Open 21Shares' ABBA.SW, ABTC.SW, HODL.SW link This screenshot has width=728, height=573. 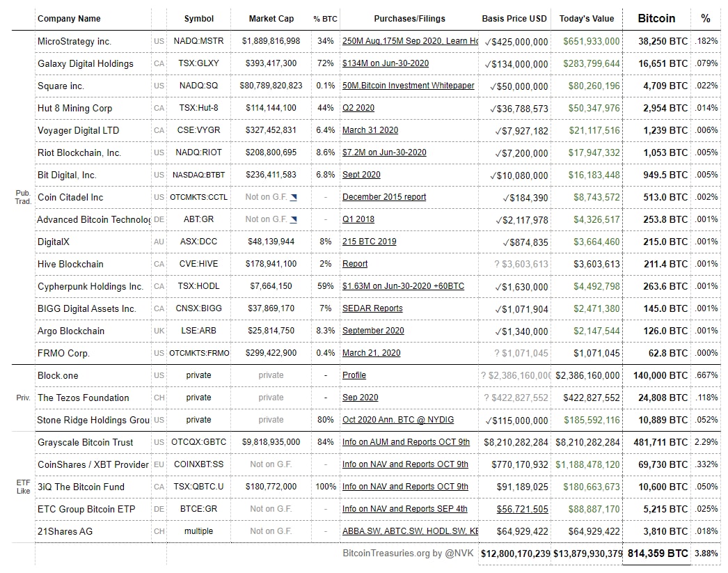click(x=410, y=531)
